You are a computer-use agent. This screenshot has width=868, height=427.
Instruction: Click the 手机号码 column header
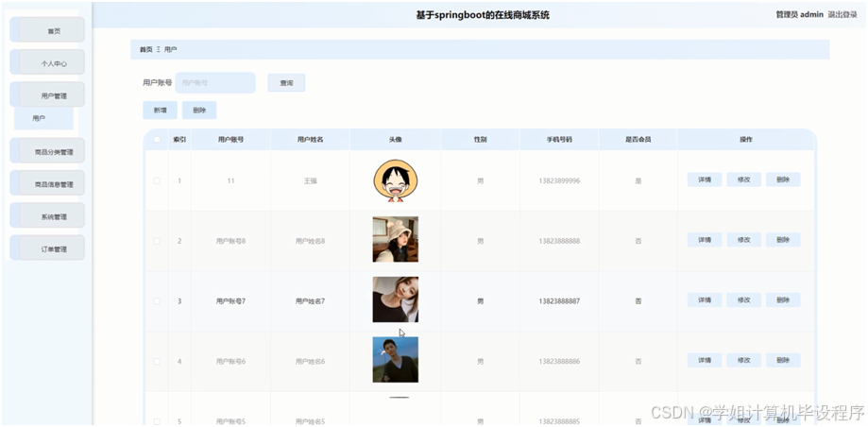559,140
